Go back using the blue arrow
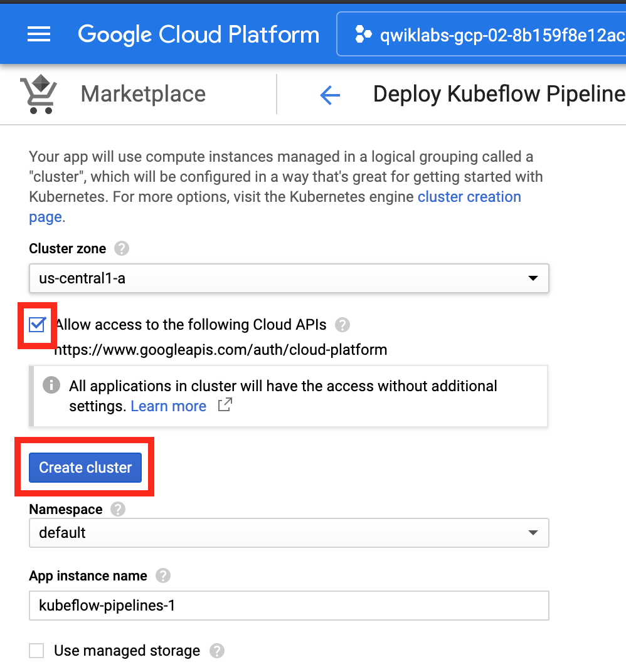 (330, 95)
